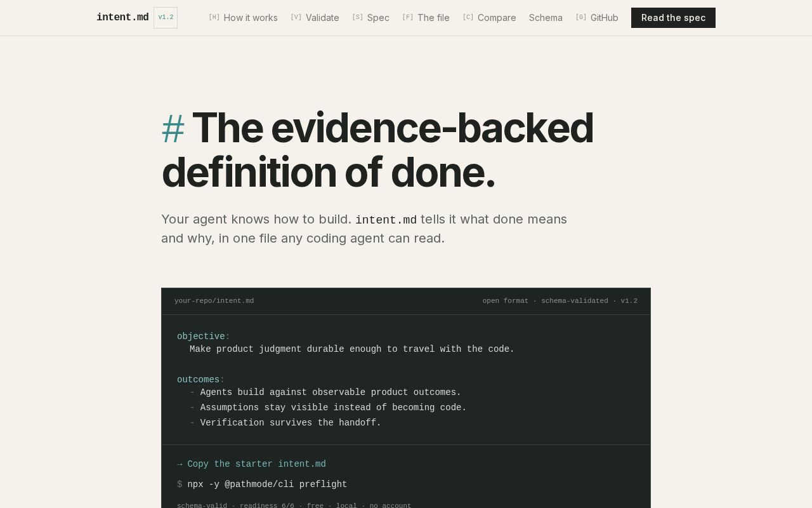Viewport: 812px width, 508px height.
Task: Click Copy the starter intent.md
Action: point(251,464)
